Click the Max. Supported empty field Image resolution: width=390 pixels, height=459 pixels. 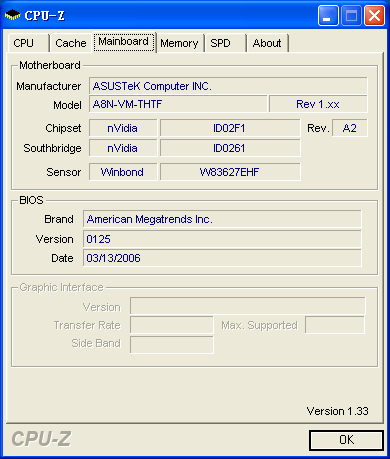[x=335, y=325]
